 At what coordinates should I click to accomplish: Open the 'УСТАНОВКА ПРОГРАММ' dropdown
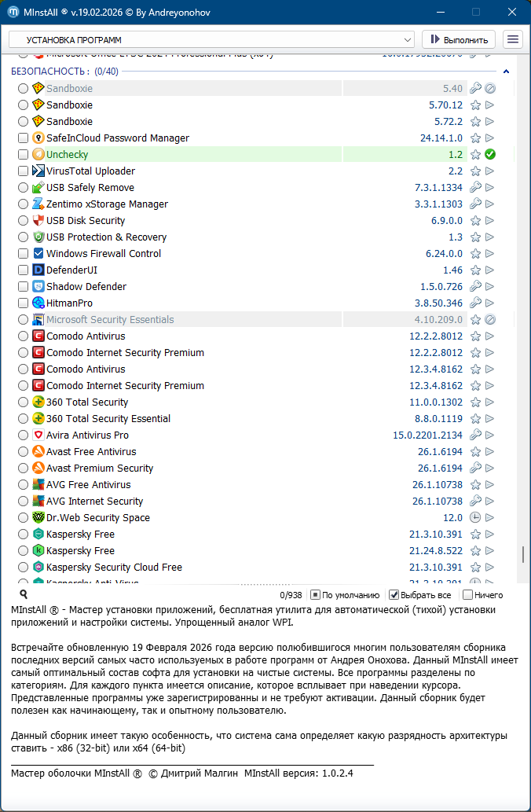pos(211,39)
